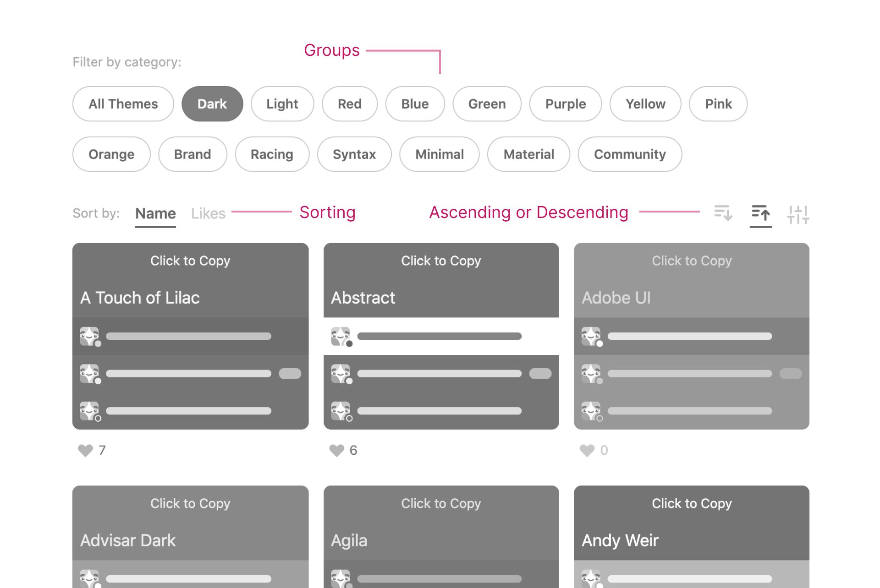Select the All Themes filter
The height and width of the screenshot is (588, 880).
(x=123, y=104)
